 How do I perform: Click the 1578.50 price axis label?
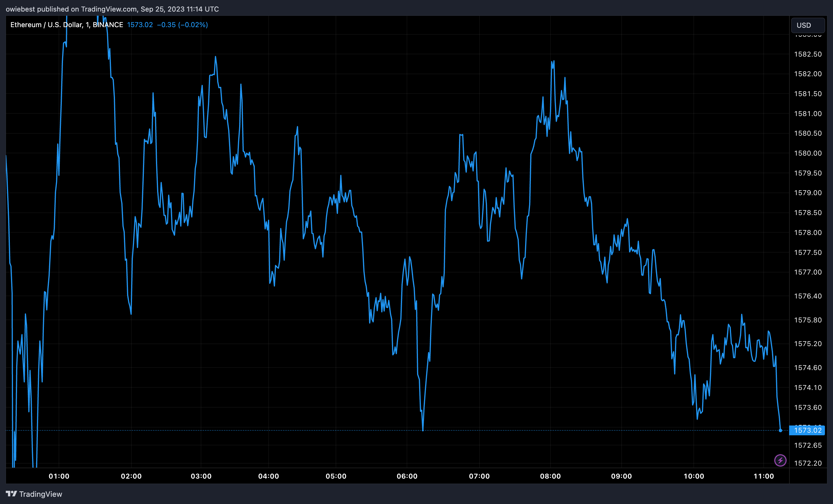[x=808, y=212]
